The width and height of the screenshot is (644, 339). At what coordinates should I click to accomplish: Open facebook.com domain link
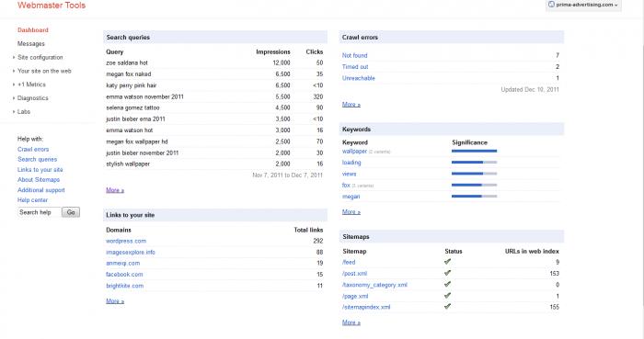(124, 275)
